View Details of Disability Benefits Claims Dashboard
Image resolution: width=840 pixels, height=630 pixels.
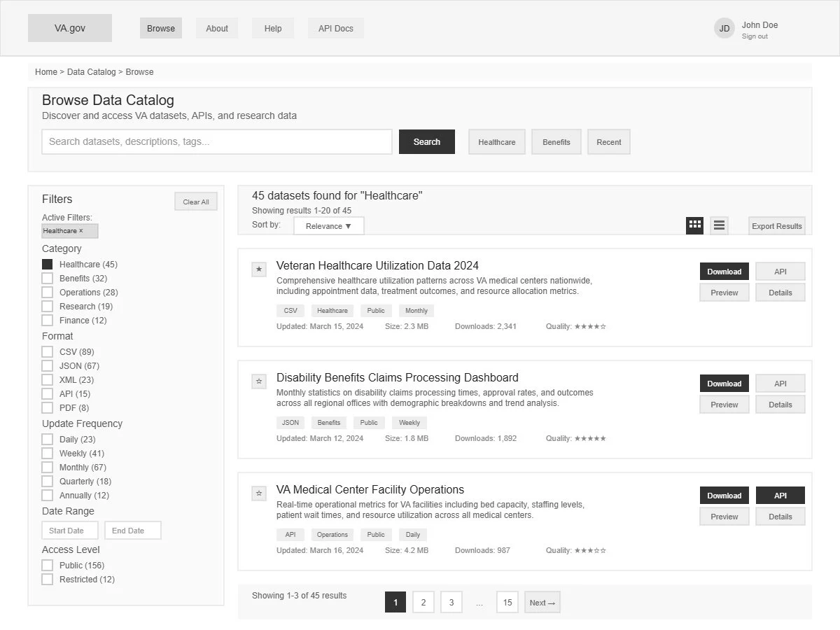780,405
